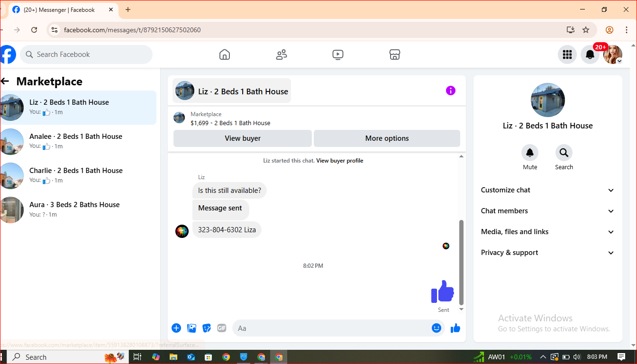637x364 pixels.
Task: Choose a sticker from the composer
Action: (207, 328)
